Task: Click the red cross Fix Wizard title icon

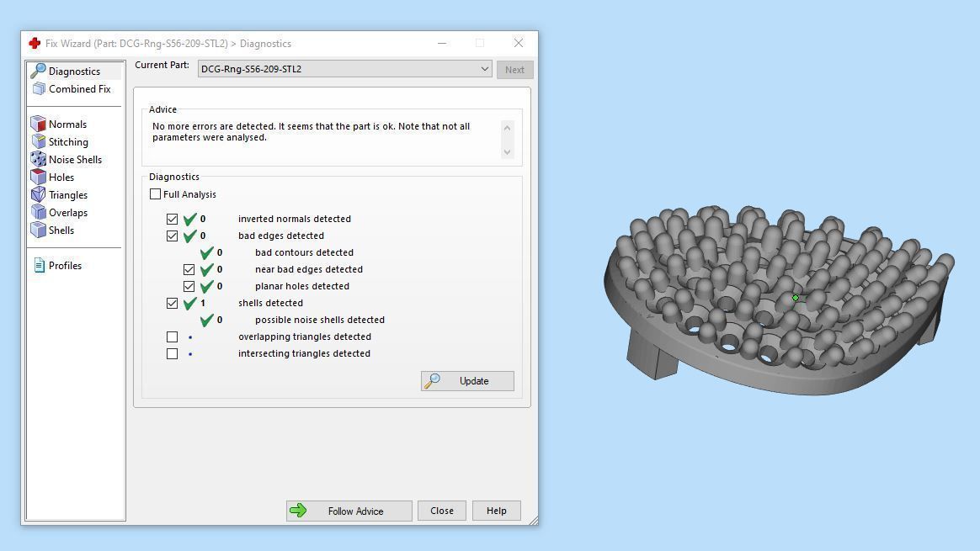Action: click(x=35, y=43)
